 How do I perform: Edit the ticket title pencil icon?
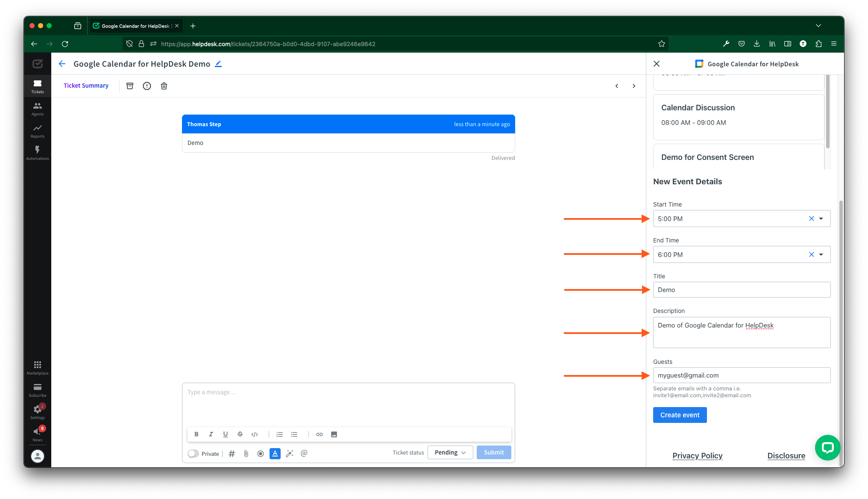click(x=218, y=64)
